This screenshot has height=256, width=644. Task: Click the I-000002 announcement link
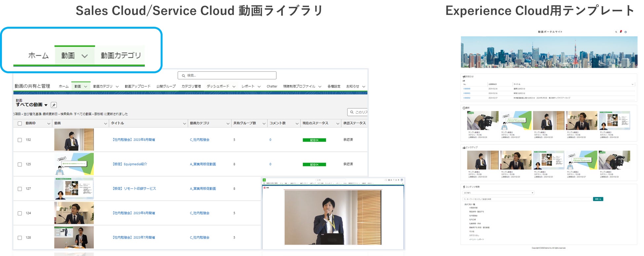click(x=467, y=98)
